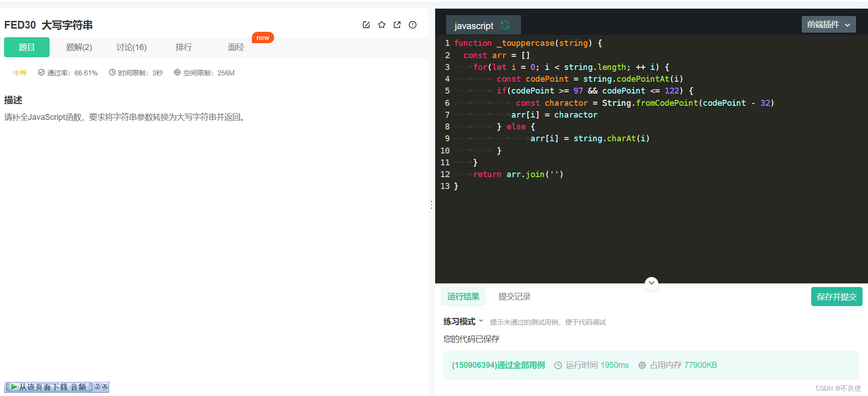Click the space limit chip icon

(x=177, y=72)
